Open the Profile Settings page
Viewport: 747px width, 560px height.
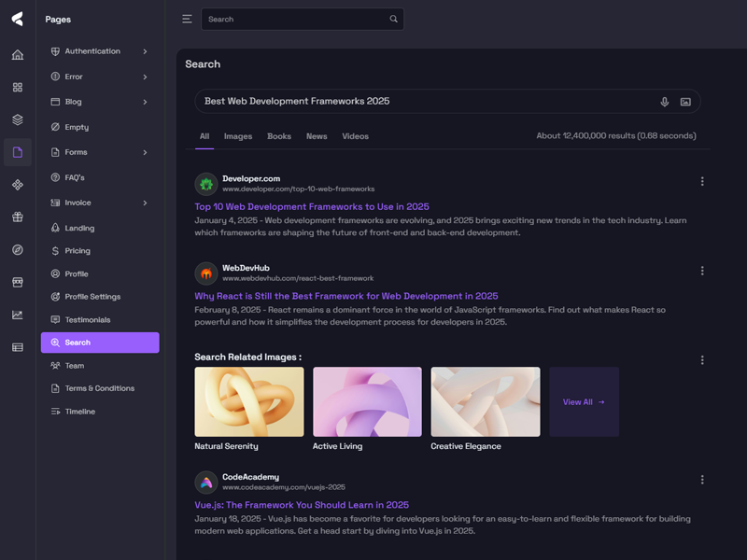point(92,297)
